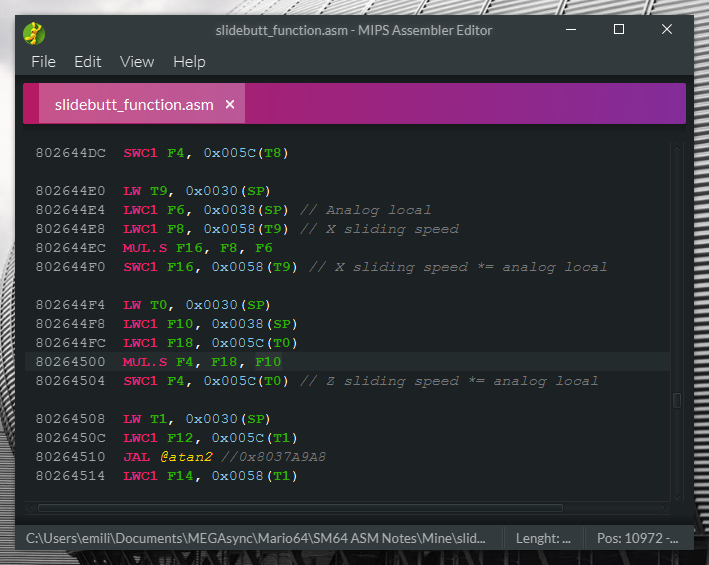Click LWC1 F14 at address 80264514

[x=158, y=476]
